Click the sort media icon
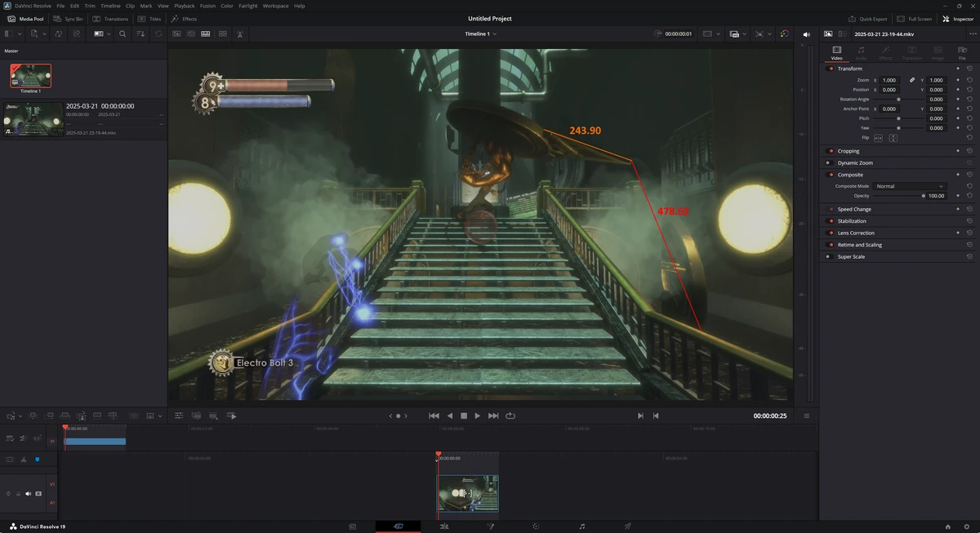Screen dimensions: 980x533 pyautogui.click(x=140, y=34)
